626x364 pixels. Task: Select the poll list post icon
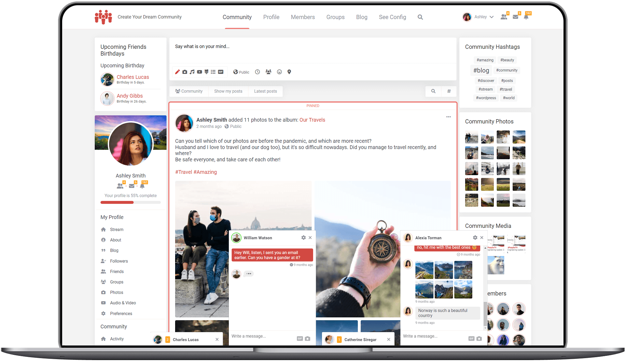click(x=213, y=72)
